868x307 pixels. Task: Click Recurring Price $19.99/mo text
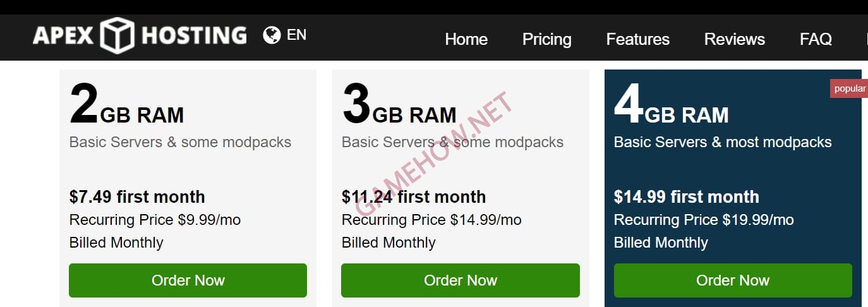704,220
